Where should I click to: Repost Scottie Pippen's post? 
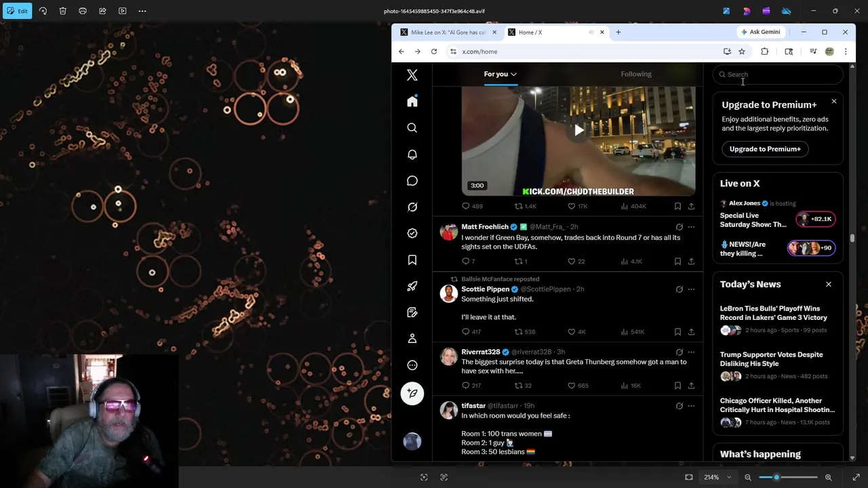click(x=518, y=332)
